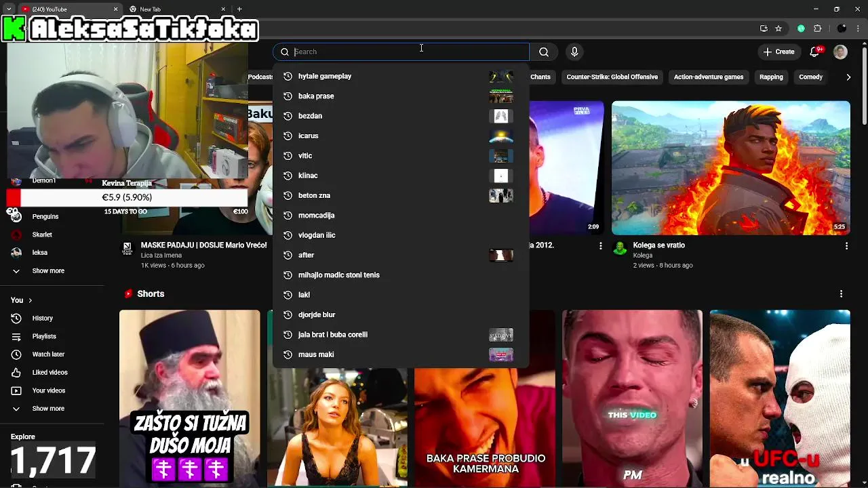Open browser extensions puzzle icon

817,28
